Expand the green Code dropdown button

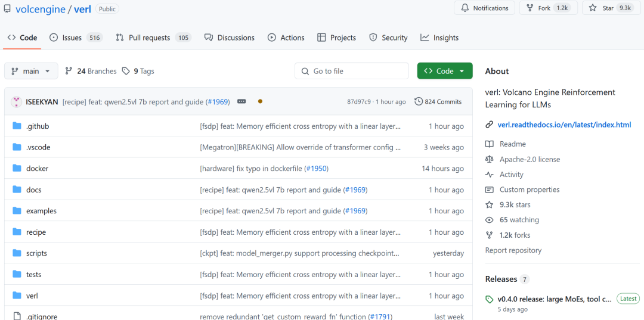445,71
